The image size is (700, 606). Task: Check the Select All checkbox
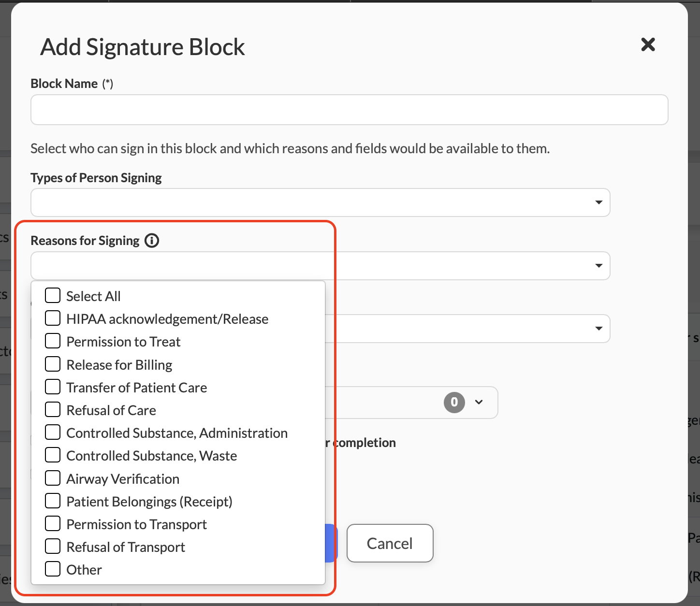(53, 296)
